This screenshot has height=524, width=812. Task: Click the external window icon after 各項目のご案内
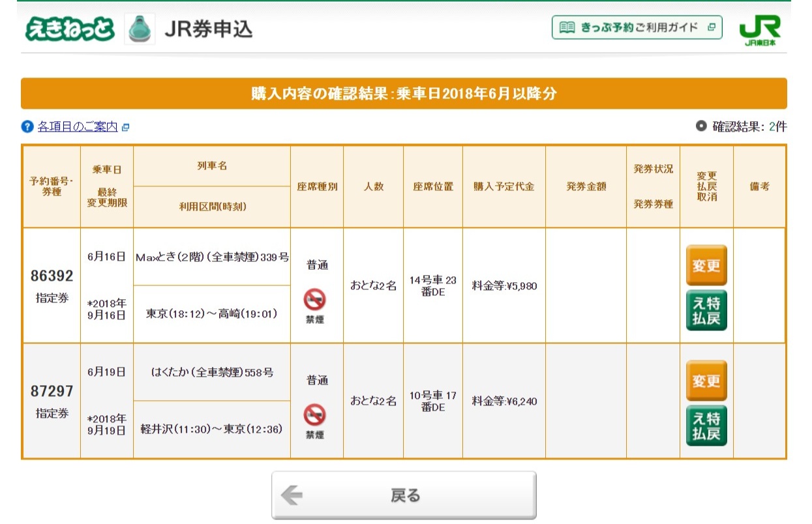[x=126, y=127]
